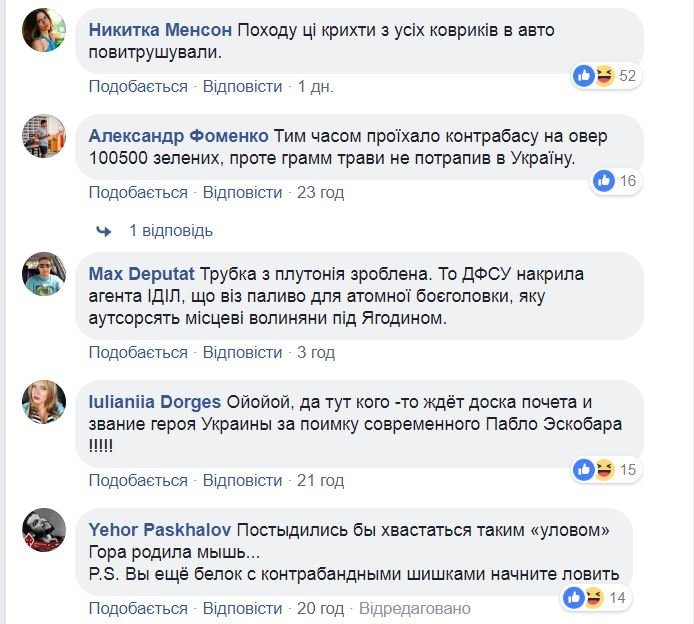The height and width of the screenshot is (624, 694).
Task: Like Max Deputat's comment via Подобається
Action: (x=138, y=352)
